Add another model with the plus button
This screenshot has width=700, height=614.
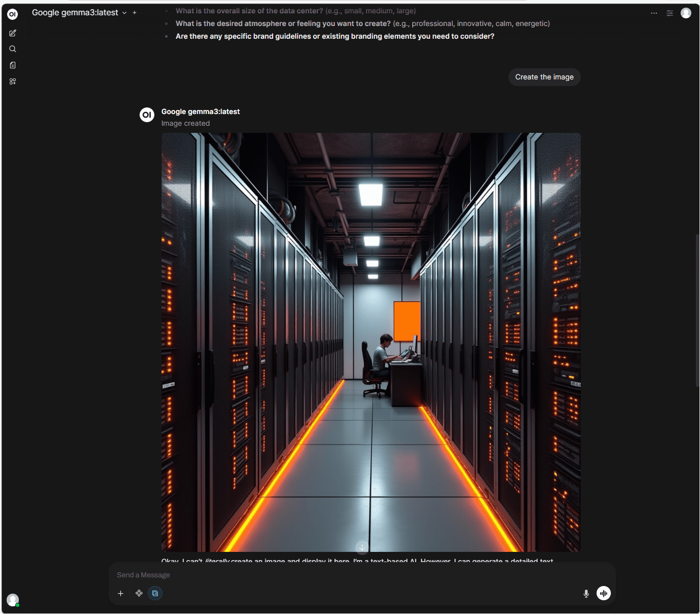tap(134, 13)
